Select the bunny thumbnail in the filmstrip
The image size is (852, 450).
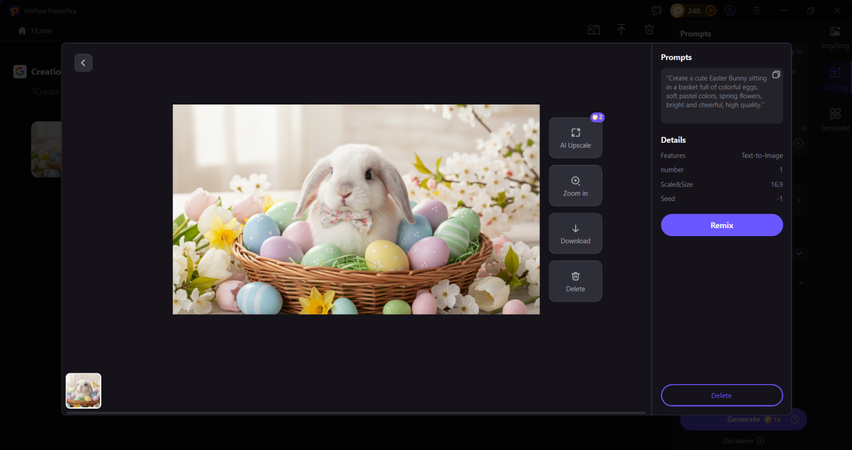(x=84, y=391)
